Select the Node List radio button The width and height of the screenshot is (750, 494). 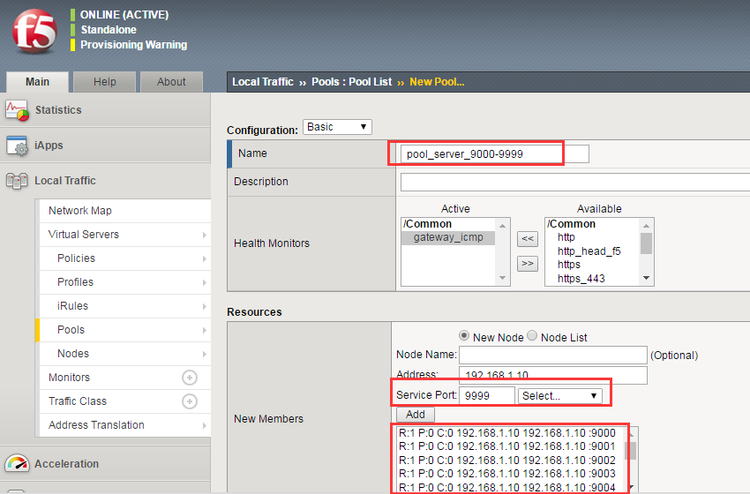click(x=532, y=336)
